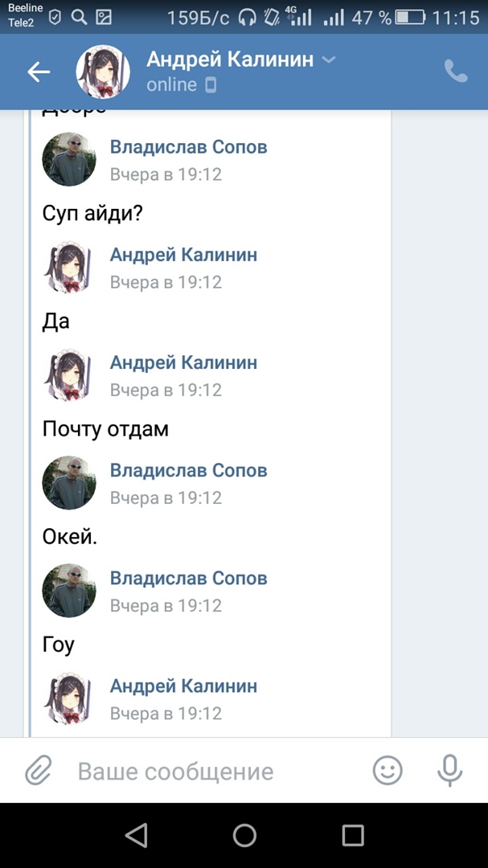The height and width of the screenshot is (868, 488).
Task: Record voice message with microphone icon
Action: tap(449, 771)
